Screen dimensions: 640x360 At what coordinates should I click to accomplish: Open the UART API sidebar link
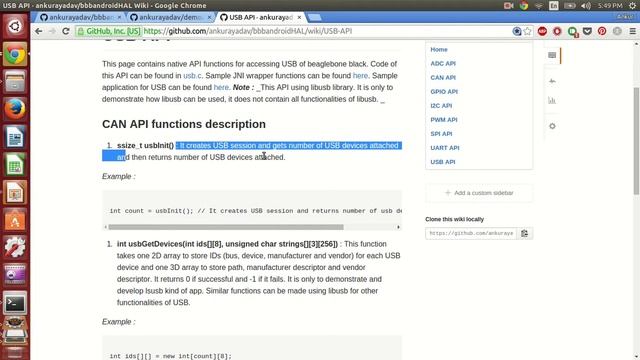(445, 148)
